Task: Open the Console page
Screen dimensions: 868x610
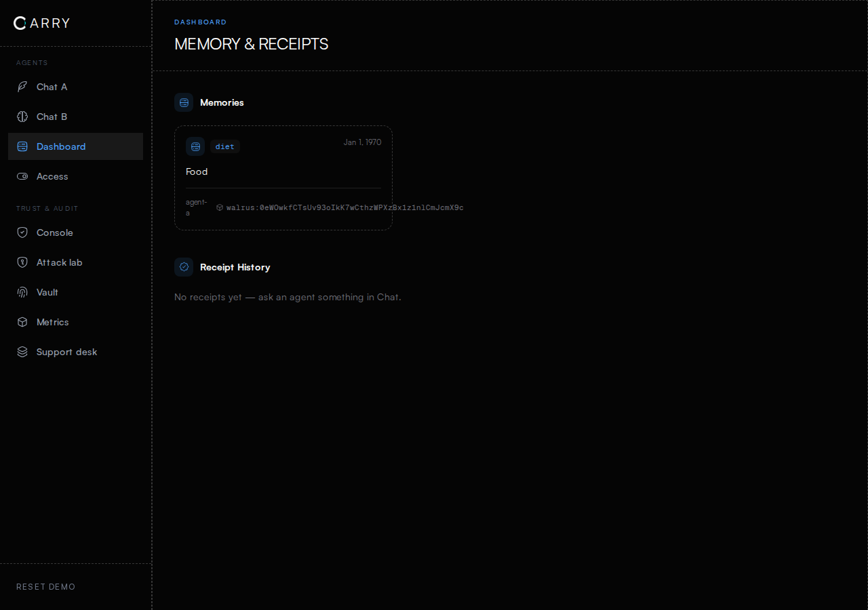Action: tap(75, 232)
